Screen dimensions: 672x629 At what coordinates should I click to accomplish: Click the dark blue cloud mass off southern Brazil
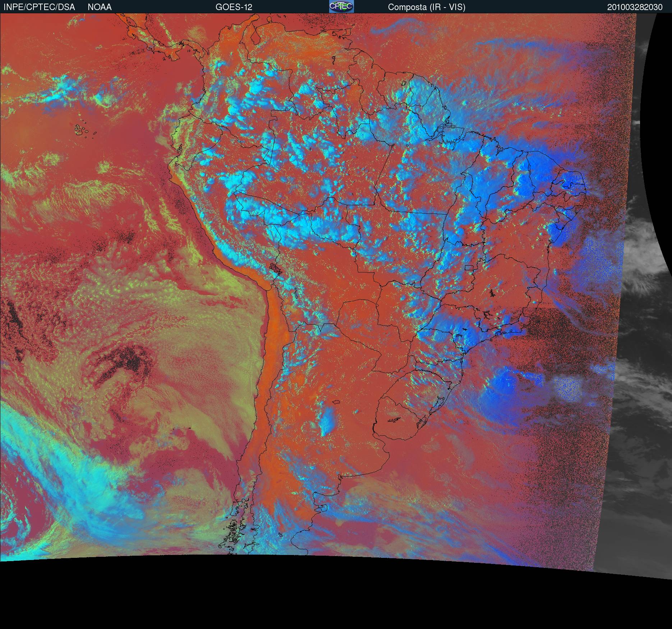[x=503, y=385]
